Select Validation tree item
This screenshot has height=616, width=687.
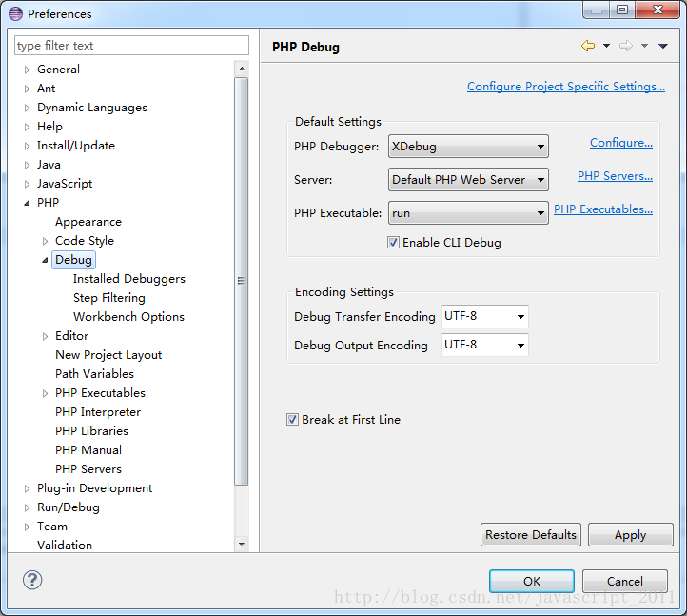pos(65,546)
